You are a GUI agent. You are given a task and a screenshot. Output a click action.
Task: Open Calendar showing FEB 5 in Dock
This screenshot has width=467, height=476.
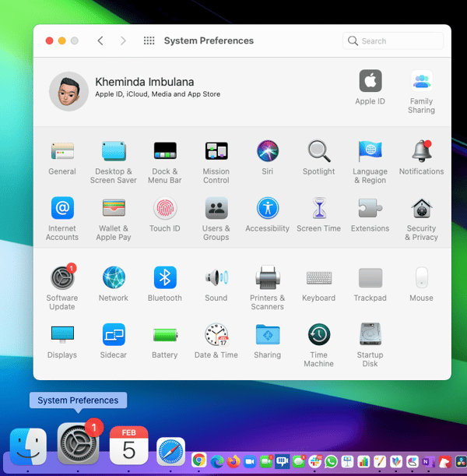pyautogui.click(x=129, y=445)
